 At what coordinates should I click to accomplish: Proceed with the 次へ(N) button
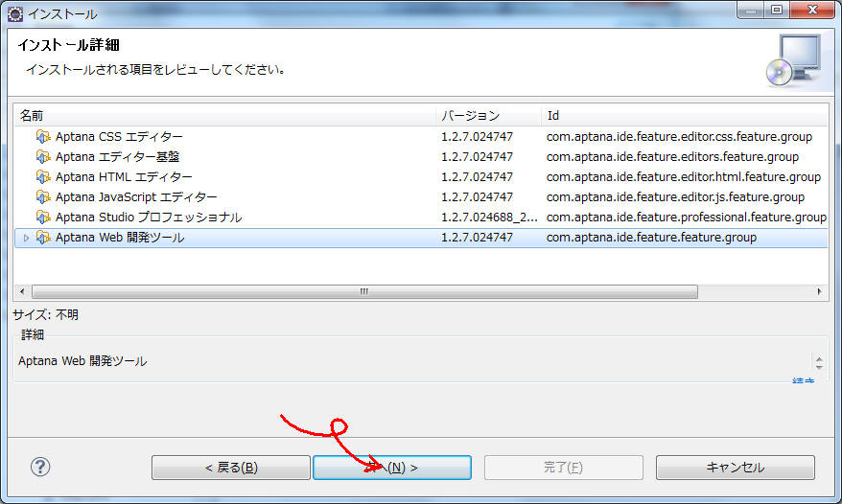pos(391,468)
